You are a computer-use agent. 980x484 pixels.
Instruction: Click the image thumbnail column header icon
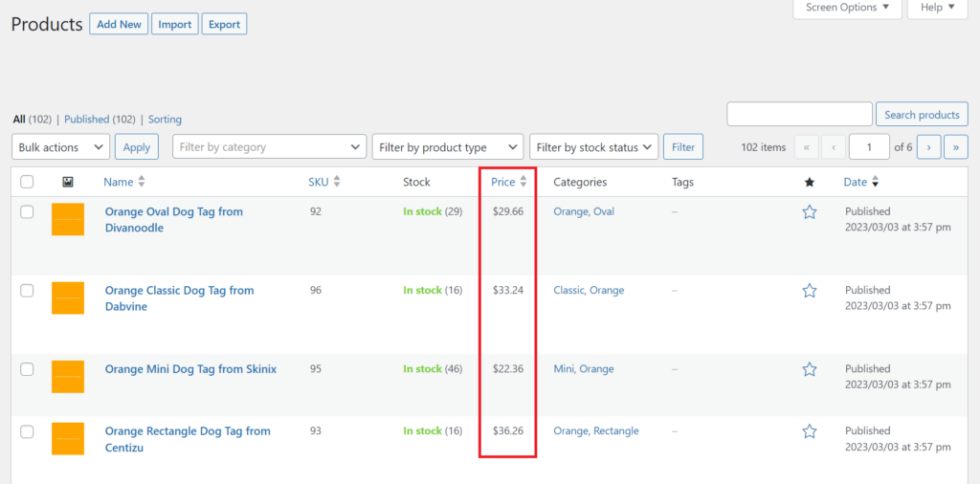point(68,183)
